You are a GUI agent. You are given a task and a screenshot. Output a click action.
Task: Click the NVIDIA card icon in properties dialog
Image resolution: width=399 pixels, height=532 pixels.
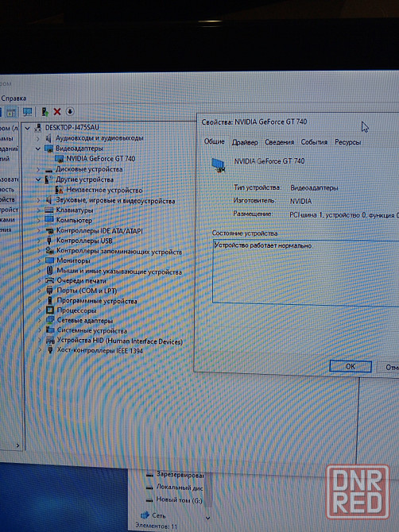[x=219, y=165]
